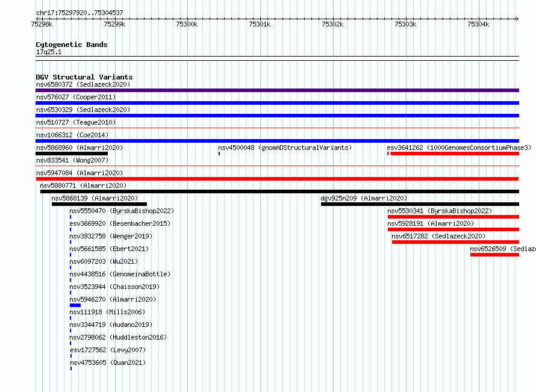
Task: Select esv3669920 (Besenbacher2015) label
Action: (120, 223)
